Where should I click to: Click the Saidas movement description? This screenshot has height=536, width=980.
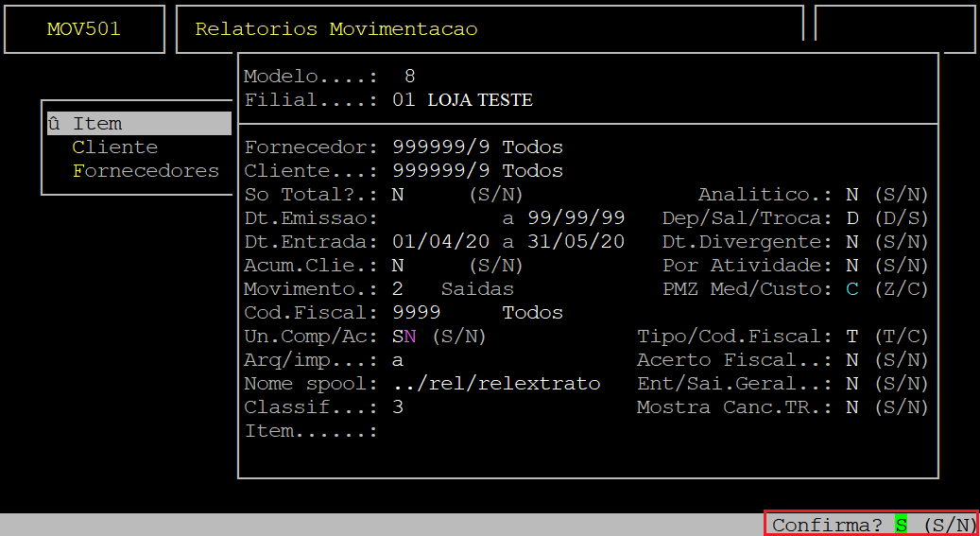477,289
